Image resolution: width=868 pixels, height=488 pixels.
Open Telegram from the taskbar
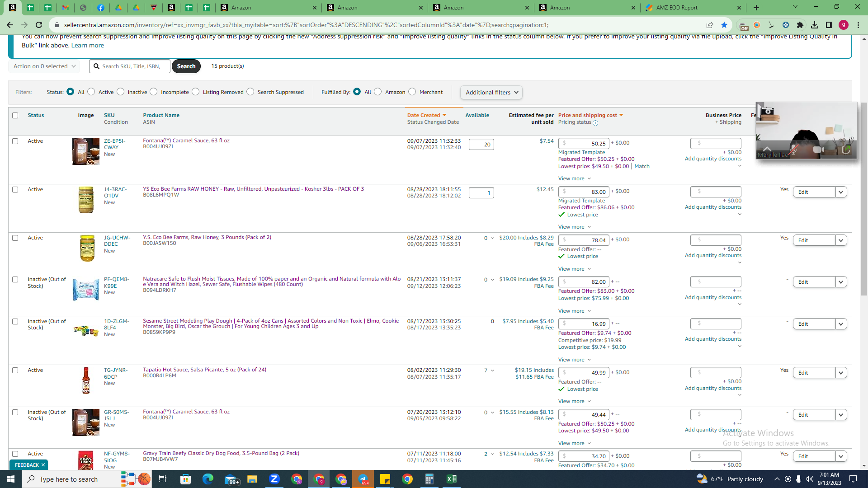[363, 479]
